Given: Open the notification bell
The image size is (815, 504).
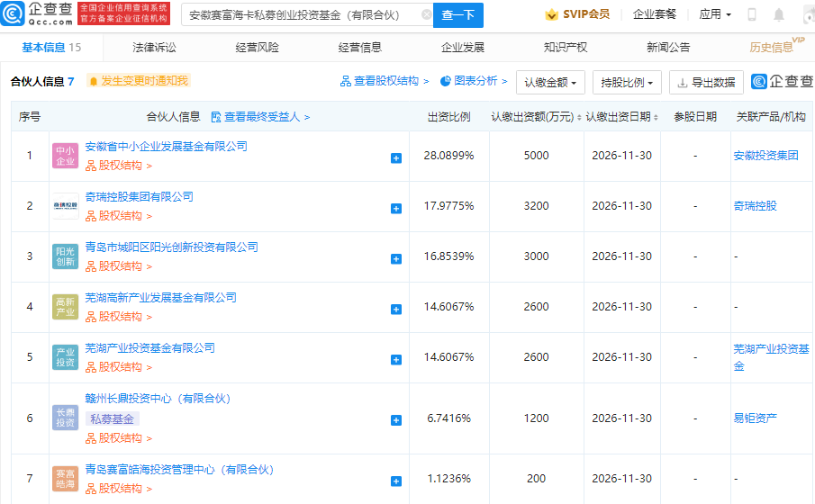Looking at the screenshot, I should tap(779, 14).
